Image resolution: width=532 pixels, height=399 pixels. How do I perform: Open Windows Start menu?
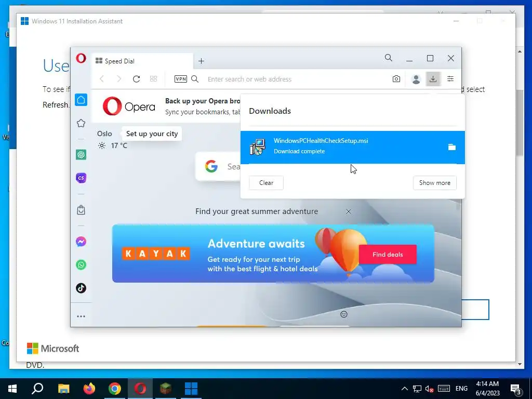point(12,389)
